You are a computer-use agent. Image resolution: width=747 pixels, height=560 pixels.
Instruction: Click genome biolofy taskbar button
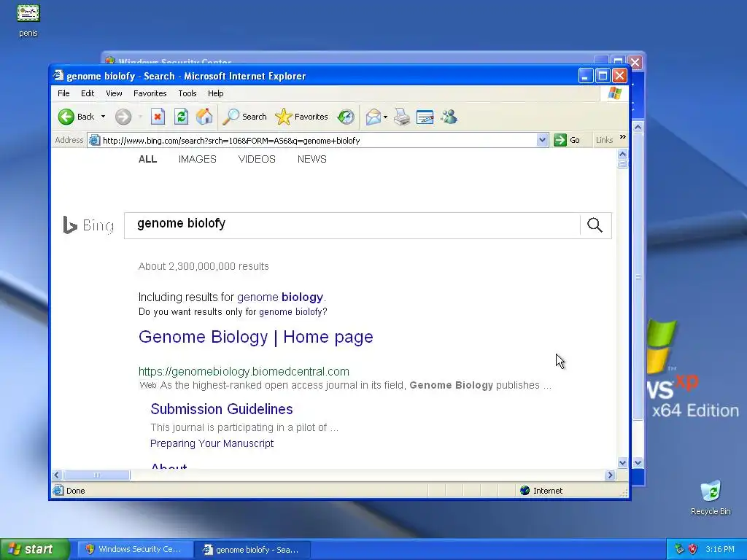pyautogui.click(x=252, y=550)
